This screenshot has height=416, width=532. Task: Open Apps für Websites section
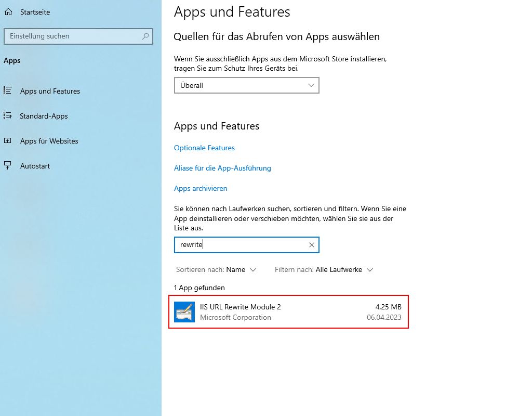pos(49,141)
